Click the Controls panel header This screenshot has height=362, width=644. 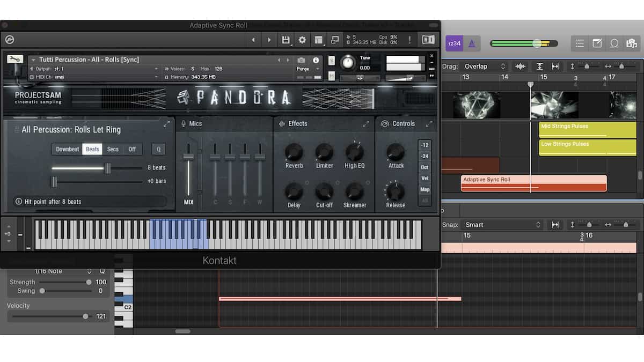(404, 124)
